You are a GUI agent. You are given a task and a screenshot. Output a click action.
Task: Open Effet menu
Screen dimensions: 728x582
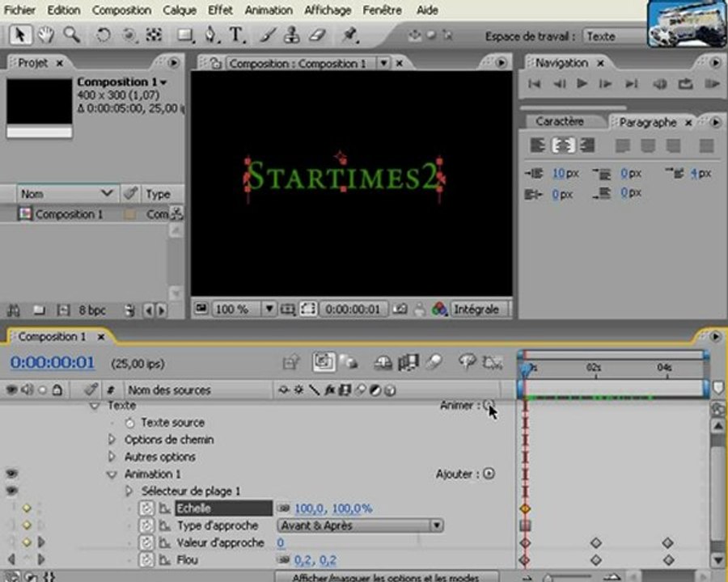pos(220,10)
